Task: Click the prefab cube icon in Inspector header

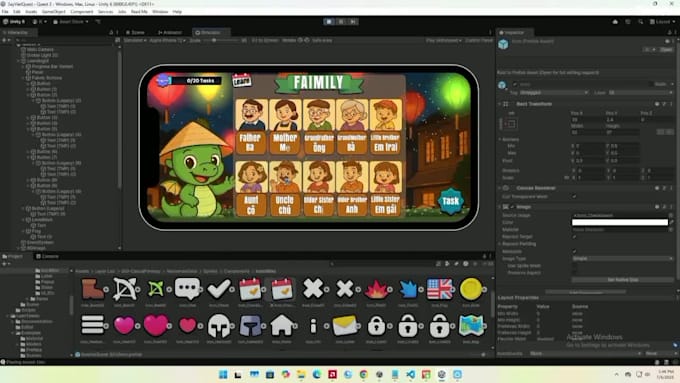Action: click(x=503, y=44)
